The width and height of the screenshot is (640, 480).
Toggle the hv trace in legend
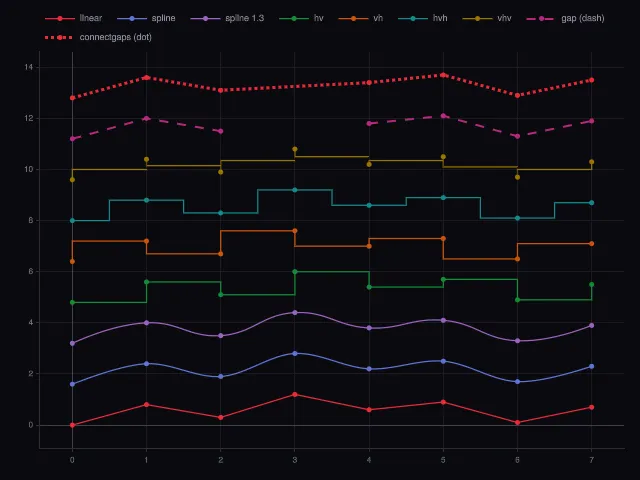click(301, 18)
